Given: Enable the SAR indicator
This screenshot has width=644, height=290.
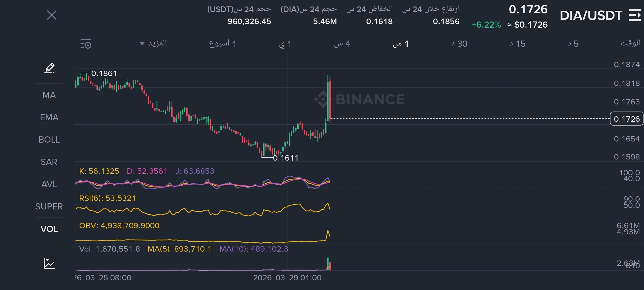Looking at the screenshot, I should click(x=49, y=162).
